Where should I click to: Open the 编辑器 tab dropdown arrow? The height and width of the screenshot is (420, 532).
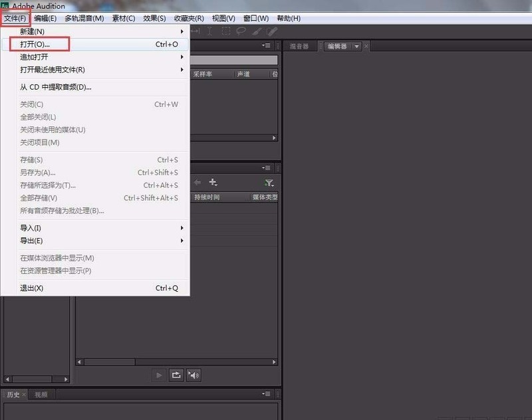[x=356, y=47]
